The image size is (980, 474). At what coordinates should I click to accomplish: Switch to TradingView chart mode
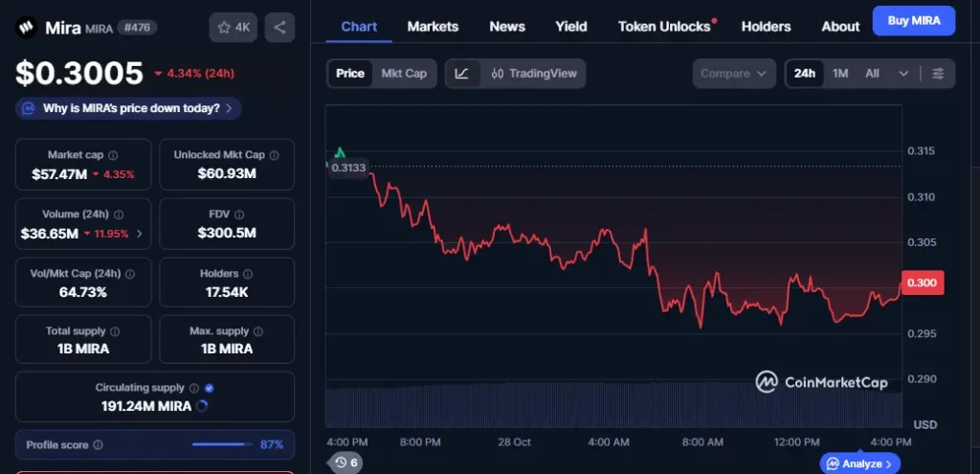[x=535, y=74]
